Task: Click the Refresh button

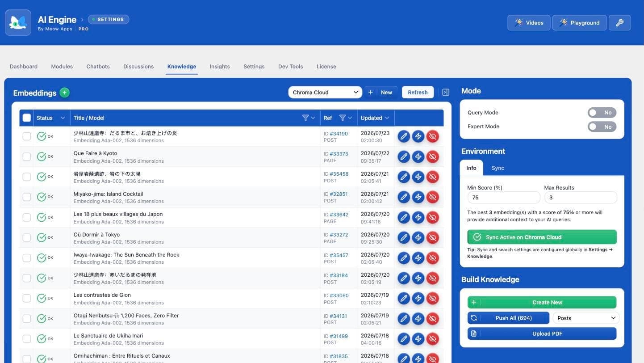Action: tap(418, 92)
